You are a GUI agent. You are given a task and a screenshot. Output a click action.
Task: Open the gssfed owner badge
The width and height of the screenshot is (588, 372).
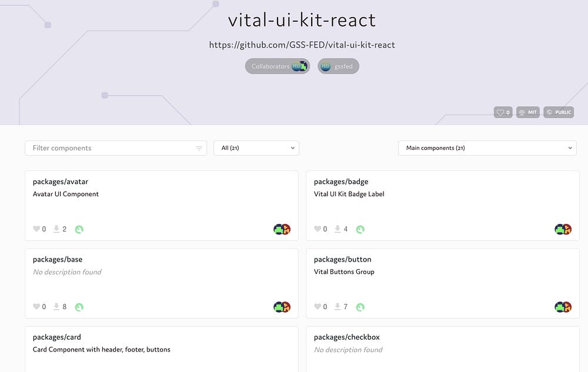coord(338,66)
